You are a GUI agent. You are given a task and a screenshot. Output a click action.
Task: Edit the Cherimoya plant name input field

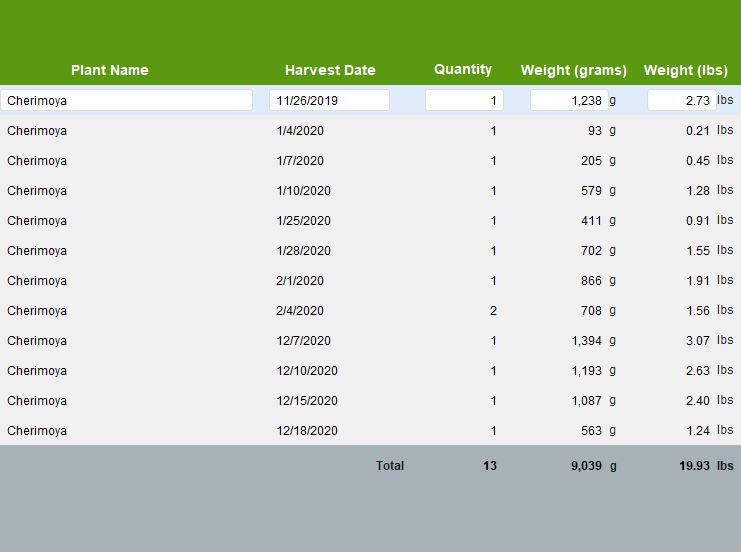(127, 100)
